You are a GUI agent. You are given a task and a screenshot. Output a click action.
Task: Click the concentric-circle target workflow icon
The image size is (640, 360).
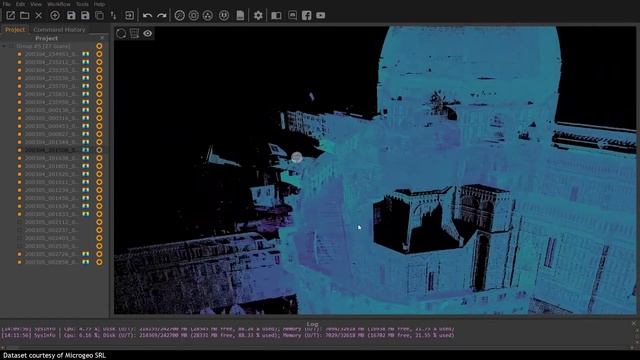[x=193, y=16]
